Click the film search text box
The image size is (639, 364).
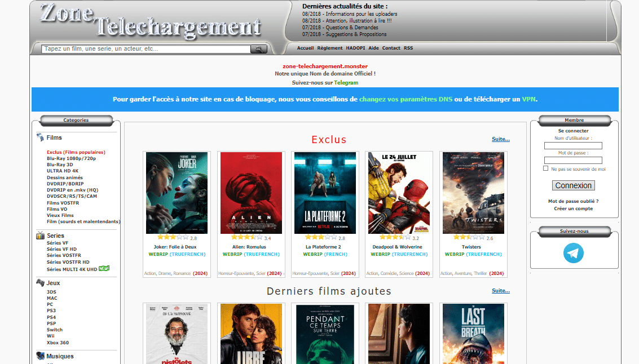[146, 49]
